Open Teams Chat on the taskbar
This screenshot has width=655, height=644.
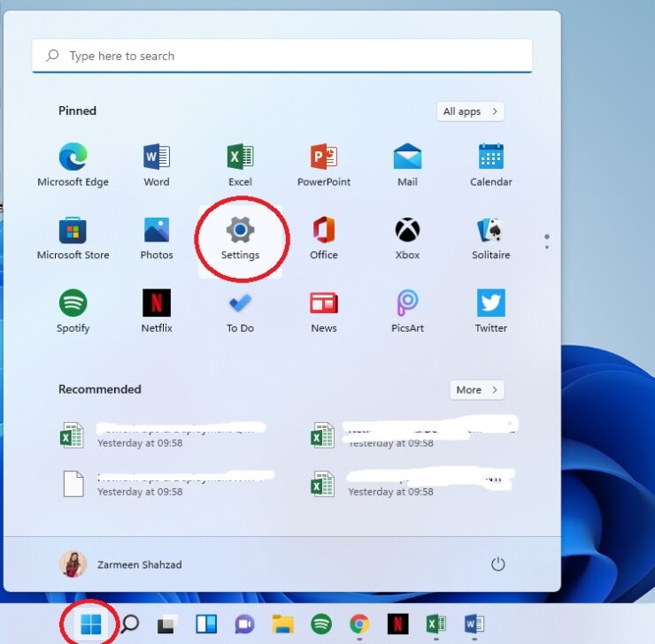coord(245,625)
